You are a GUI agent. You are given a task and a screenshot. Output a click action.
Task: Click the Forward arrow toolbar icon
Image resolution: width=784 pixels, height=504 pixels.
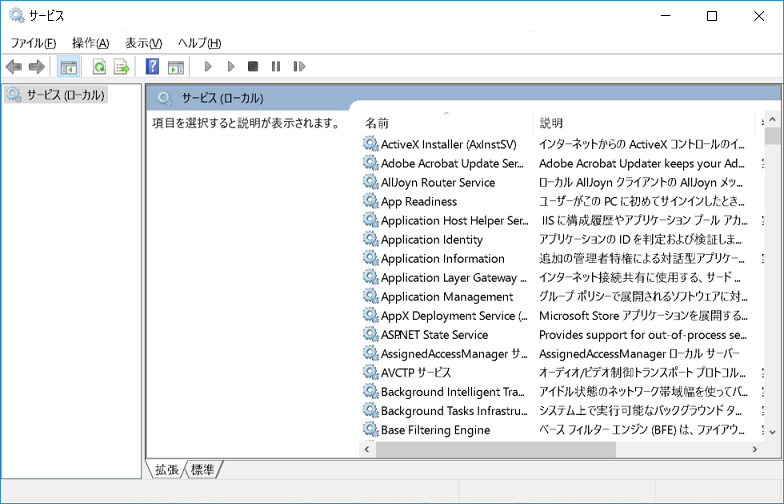36,67
